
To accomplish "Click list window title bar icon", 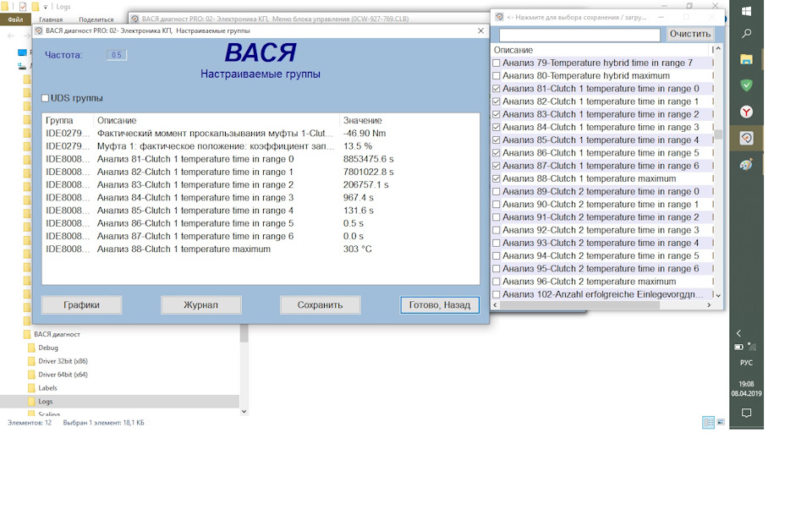I will coord(499,17).
